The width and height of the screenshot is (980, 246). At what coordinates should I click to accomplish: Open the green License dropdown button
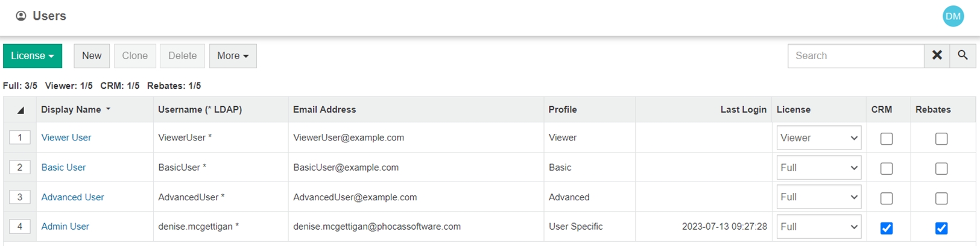click(33, 55)
